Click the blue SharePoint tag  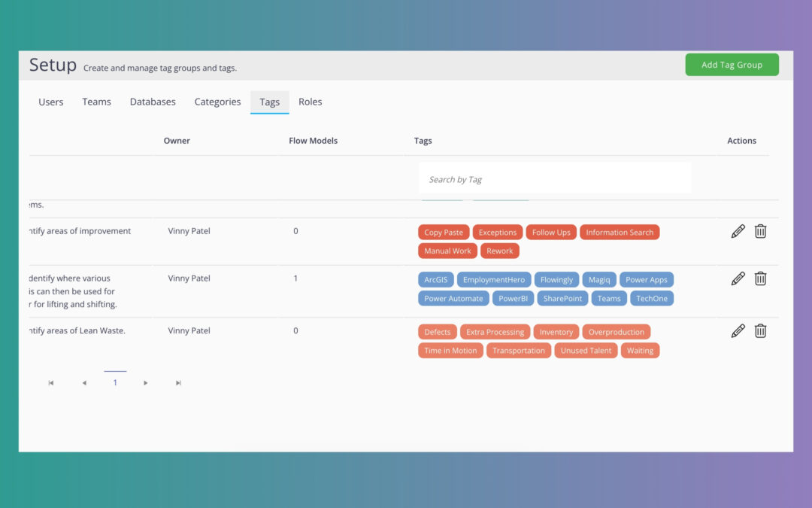tap(563, 299)
